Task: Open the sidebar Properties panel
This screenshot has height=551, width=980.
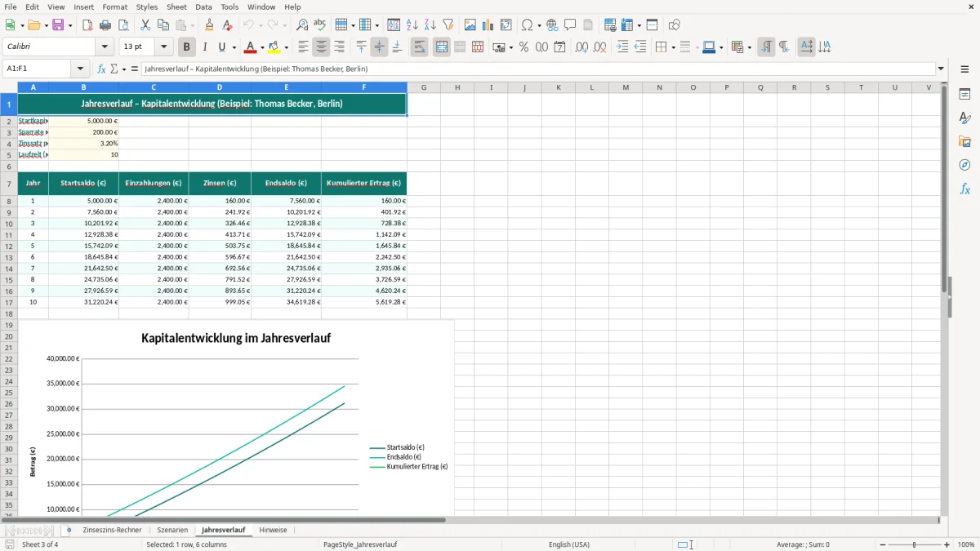Action: point(964,95)
